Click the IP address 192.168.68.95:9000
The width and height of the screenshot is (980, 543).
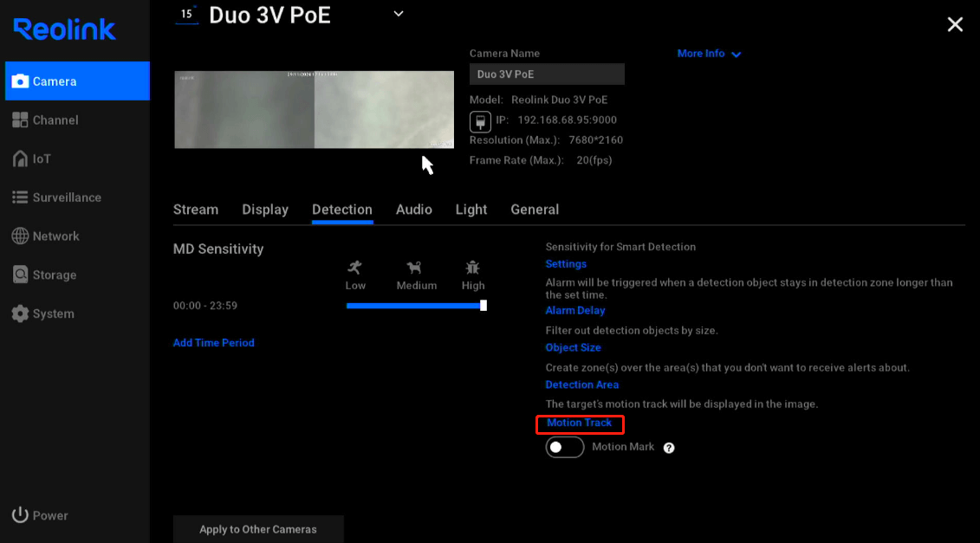click(x=567, y=120)
